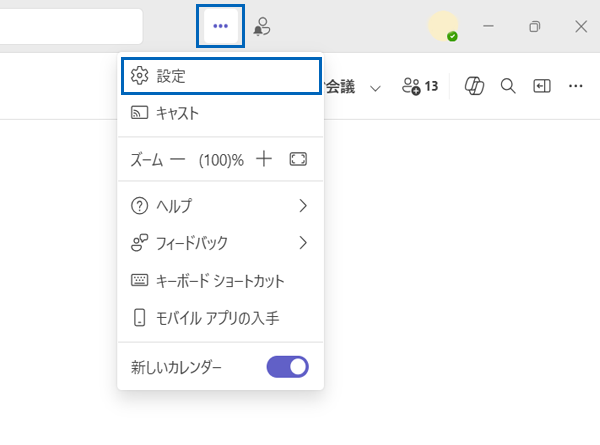The image size is (600, 445).
Task: Open the channel more options ellipsis
Action: [x=576, y=86]
